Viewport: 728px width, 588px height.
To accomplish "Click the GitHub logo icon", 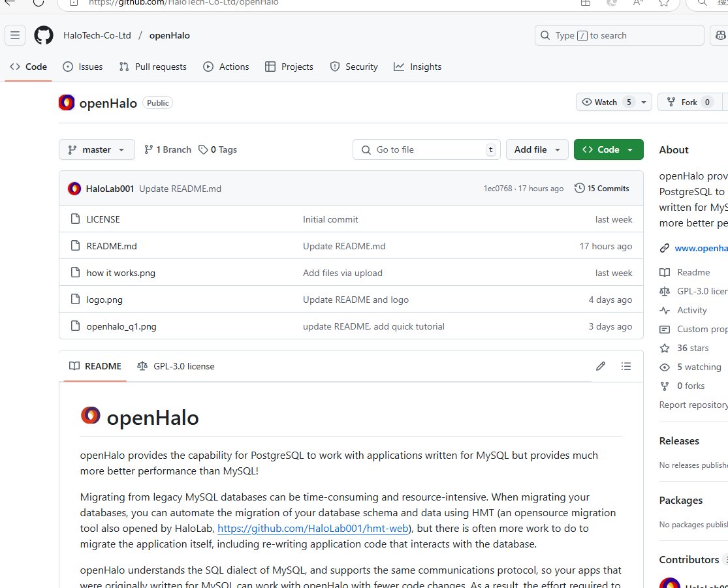I will coord(44,35).
